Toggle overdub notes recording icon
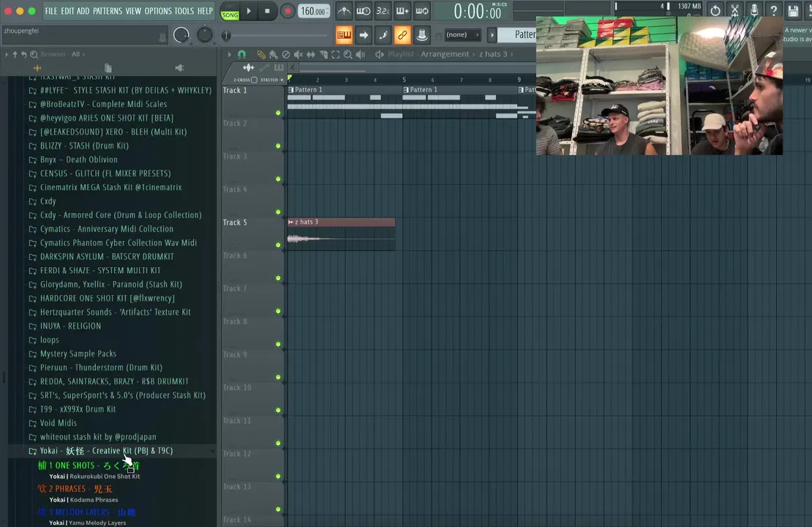 pos(402,10)
